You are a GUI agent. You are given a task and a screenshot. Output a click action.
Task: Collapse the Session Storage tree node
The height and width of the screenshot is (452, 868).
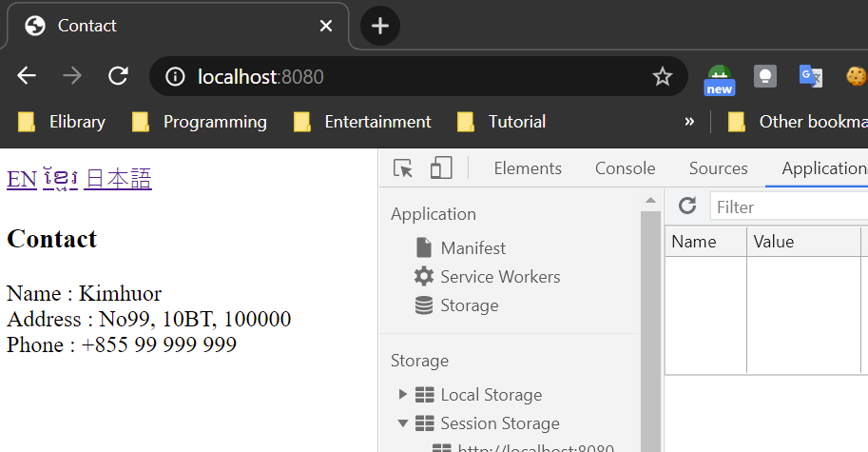(x=403, y=423)
